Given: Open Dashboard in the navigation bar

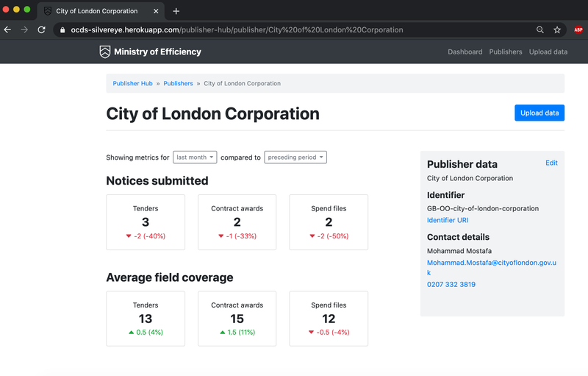Looking at the screenshot, I should 465,52.
